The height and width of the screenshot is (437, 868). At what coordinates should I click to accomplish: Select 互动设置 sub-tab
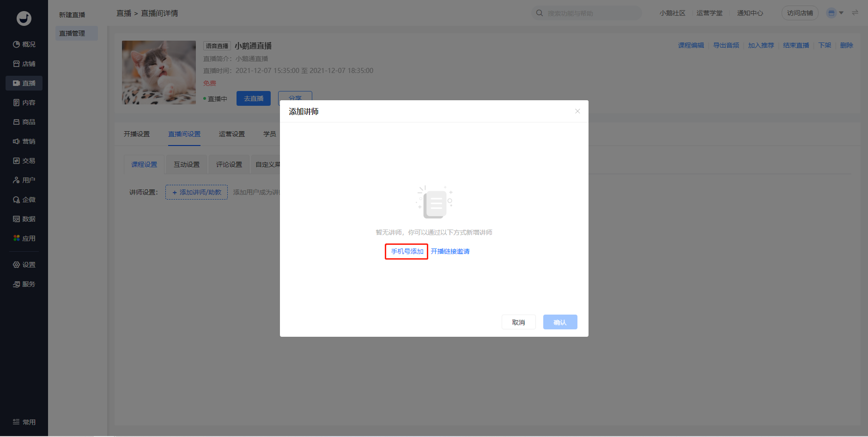tap(187, 164)
